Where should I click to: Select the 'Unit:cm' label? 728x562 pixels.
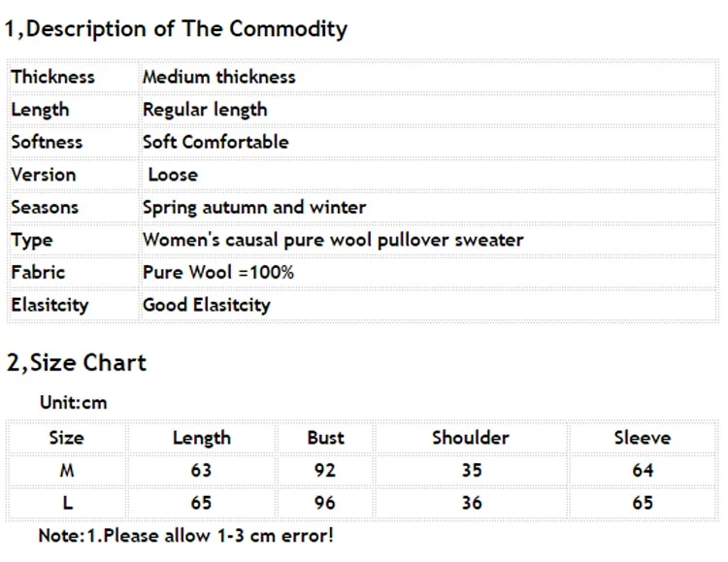point(74,402)
